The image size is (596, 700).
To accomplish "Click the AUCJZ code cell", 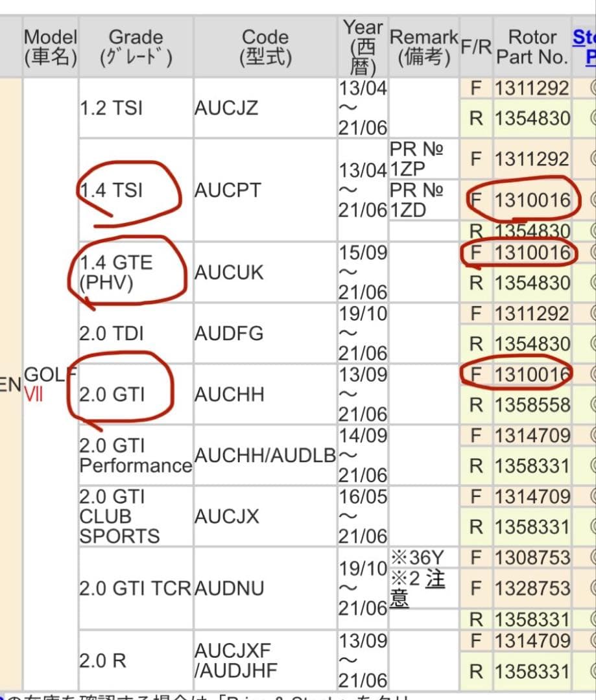I will (x=226, y=108).
